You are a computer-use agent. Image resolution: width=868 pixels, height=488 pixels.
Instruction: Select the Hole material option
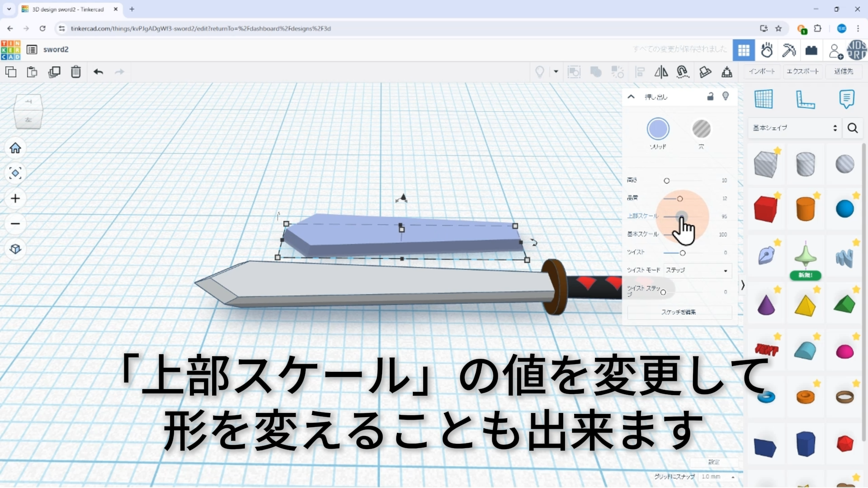701,129
